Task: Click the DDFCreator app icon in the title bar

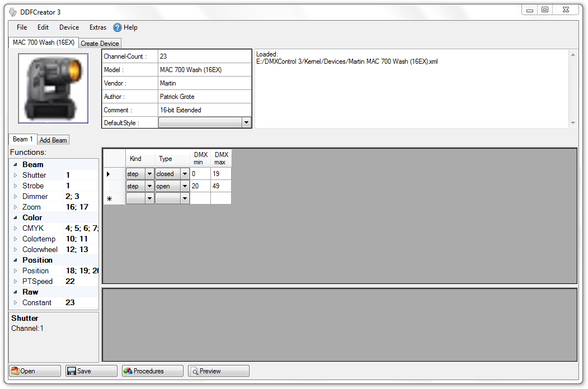Action: point(13,12)
